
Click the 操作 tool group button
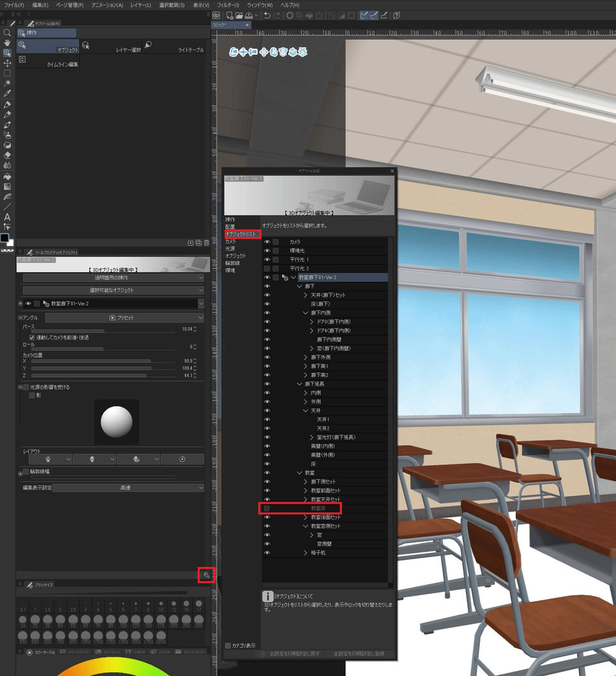47,32
